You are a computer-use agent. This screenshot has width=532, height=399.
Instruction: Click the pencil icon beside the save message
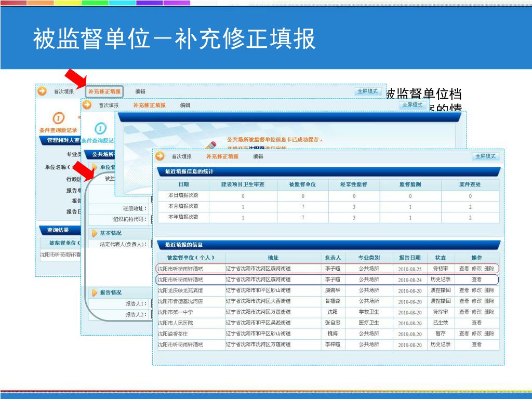[211, 145]
